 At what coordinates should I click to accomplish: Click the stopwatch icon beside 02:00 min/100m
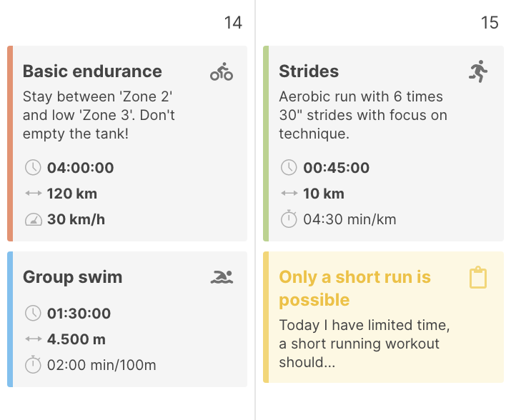coord(33,365)
